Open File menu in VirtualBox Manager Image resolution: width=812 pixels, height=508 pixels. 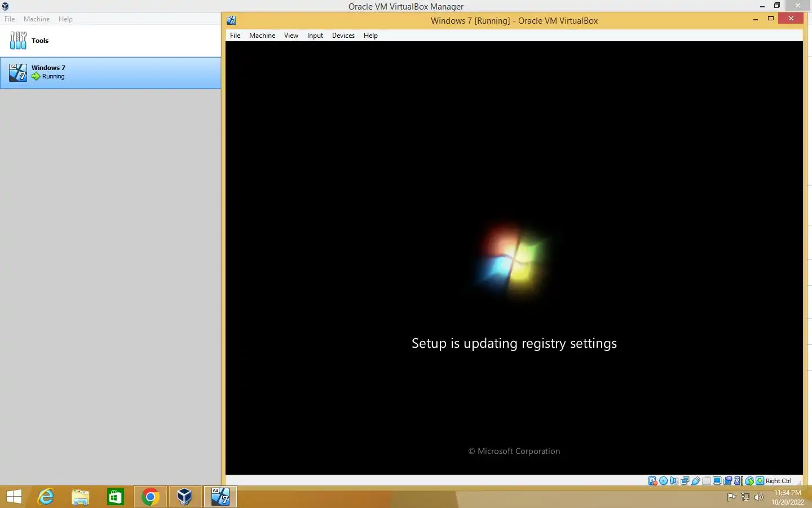[10, 19]
